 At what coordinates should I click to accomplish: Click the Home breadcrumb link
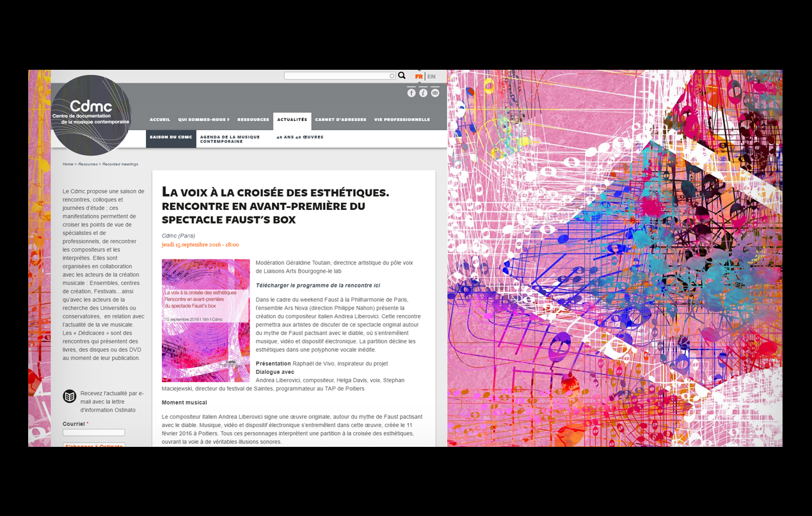(x=68, y=165)
